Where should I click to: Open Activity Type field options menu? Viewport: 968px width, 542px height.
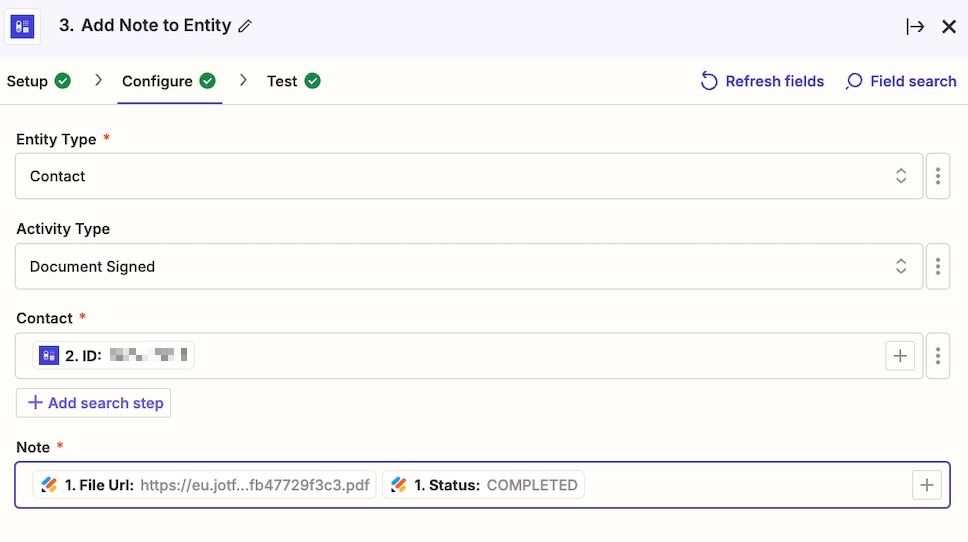click(938, 266)
